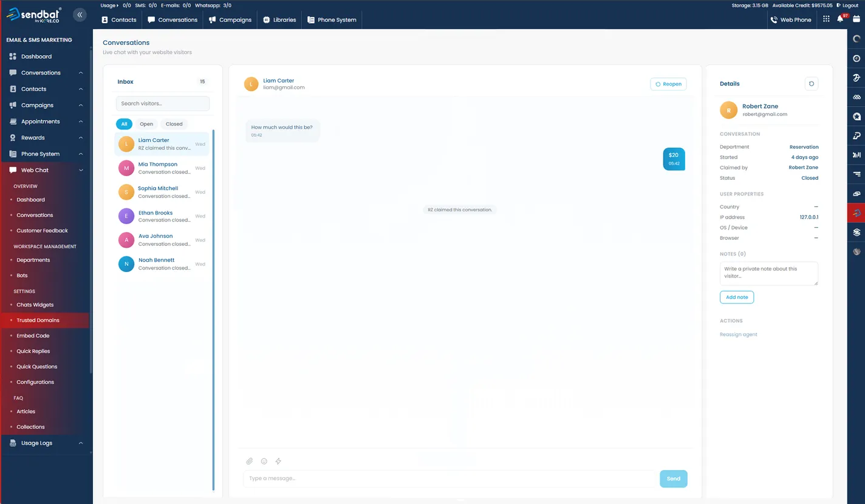Expand the Phone System sidebar menu
Image resolution: width=865 pixels, height=504 pixels.
[81, 154]
